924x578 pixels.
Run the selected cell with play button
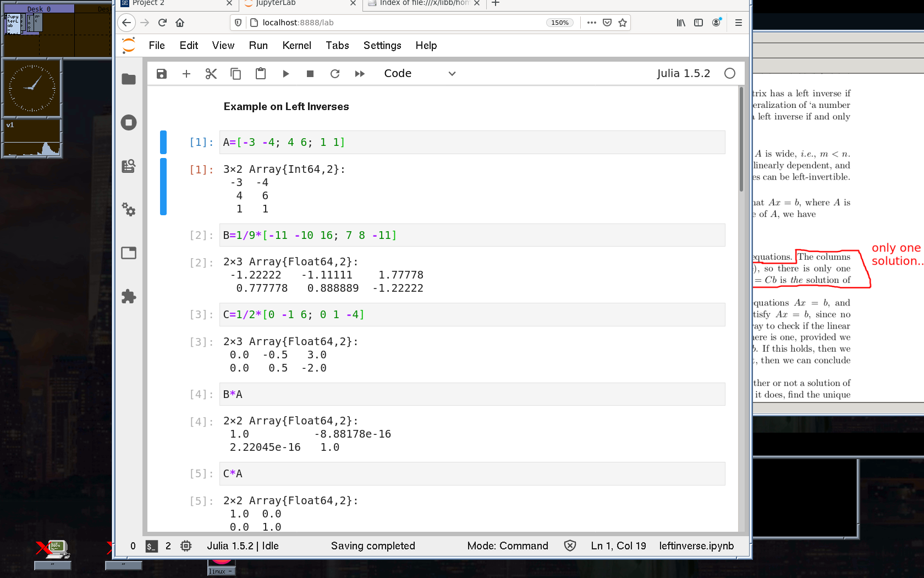(285, 74)
